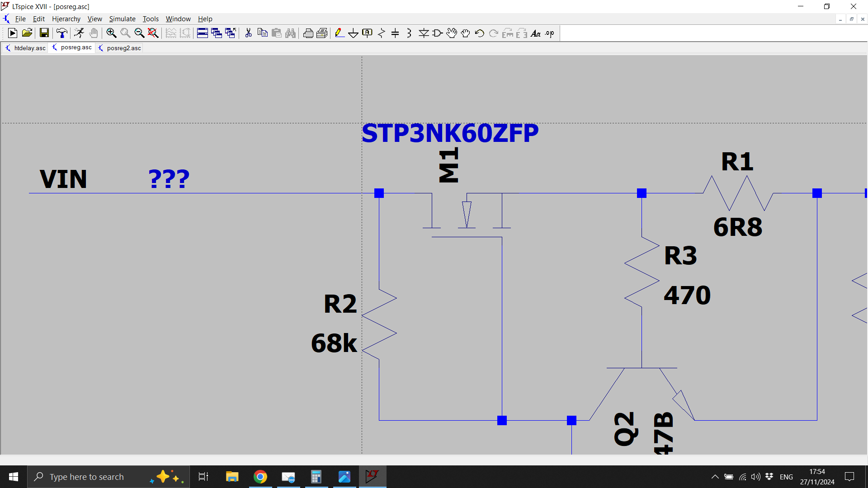Screen dimensions: 868x488
Task: Select the Cut scissors tool
Action: [248, 33]
